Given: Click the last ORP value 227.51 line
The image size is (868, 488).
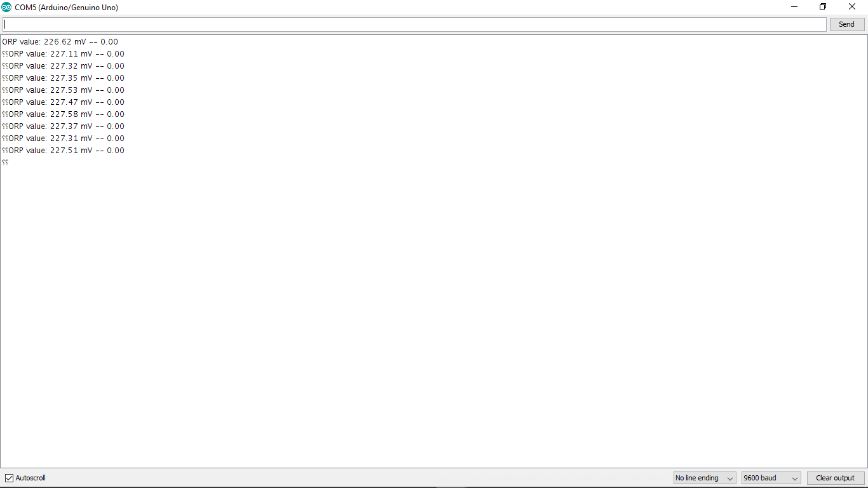Looking at the screenshot, I should (63, 151).
